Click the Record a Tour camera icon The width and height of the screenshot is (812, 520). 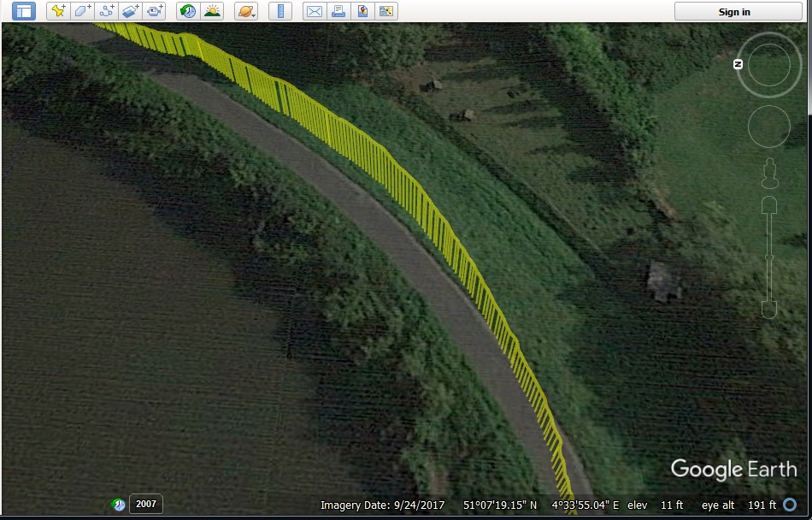(x=155, y=11)
